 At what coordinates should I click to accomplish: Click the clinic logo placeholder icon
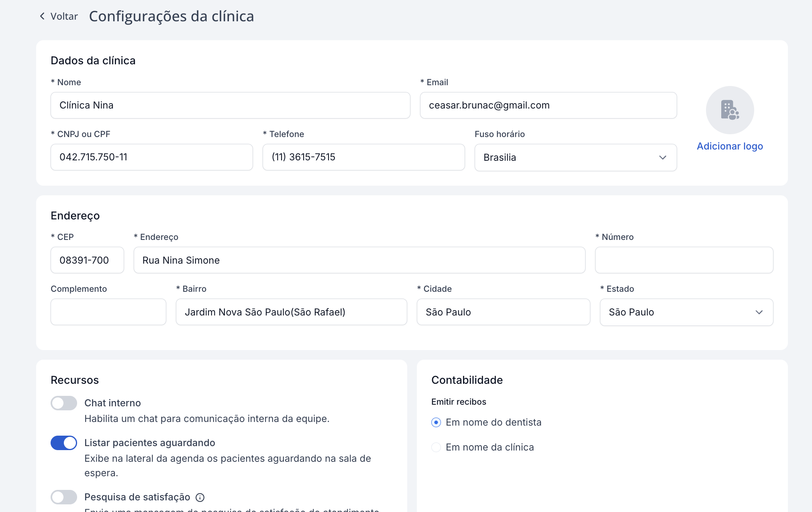(x=730, y=110)
